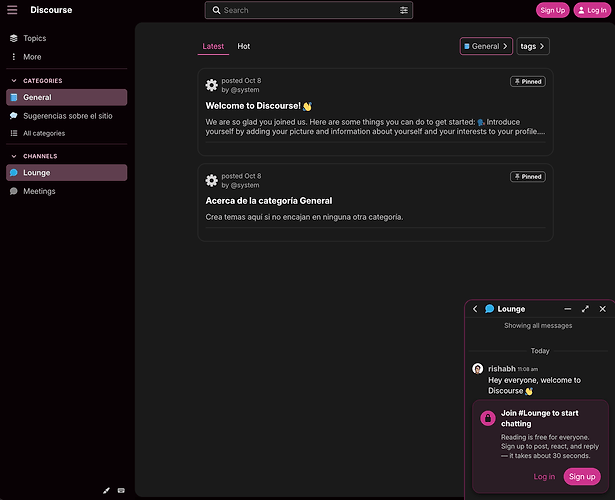Click the Welcome topic excerpt text

(375, 127)
